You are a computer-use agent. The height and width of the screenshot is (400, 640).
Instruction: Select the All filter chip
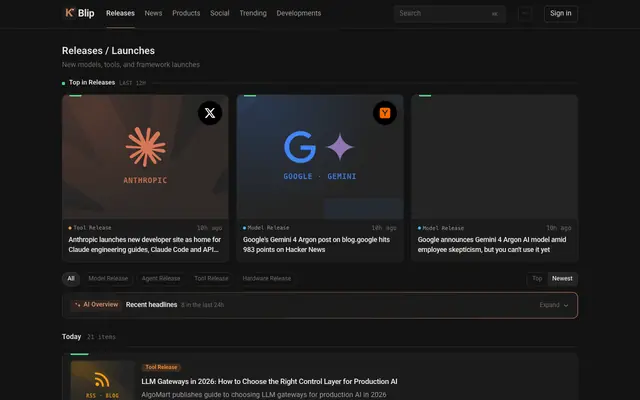[71, 279]
